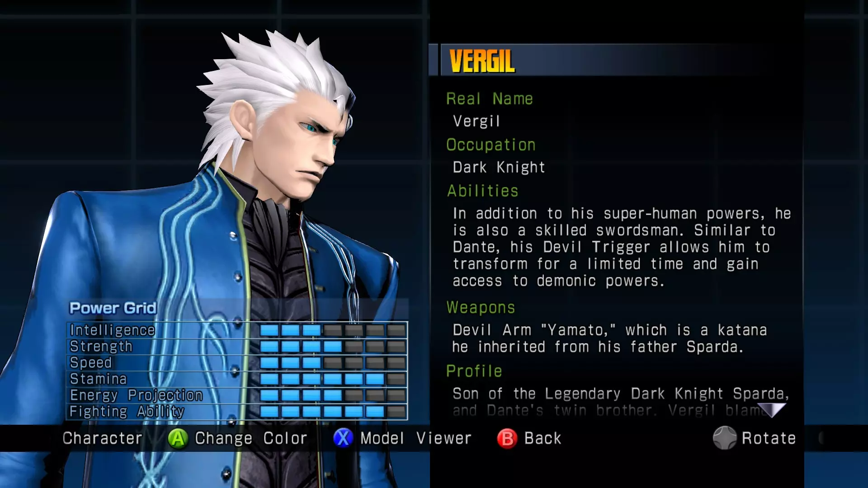The image size is (868, 488).
Task: Click the Character label in bottom bar
Action: tap(102, 438)
